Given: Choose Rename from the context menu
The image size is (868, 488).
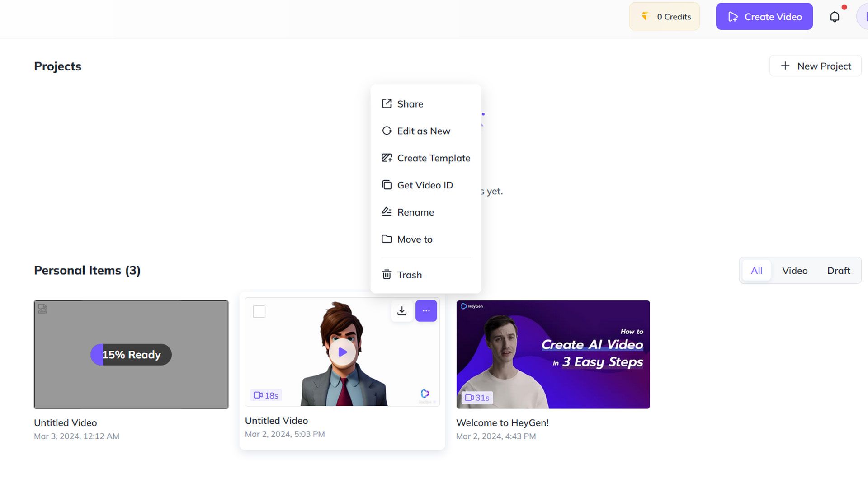Looking at the screenshot, I should click(x=415, y=212).
